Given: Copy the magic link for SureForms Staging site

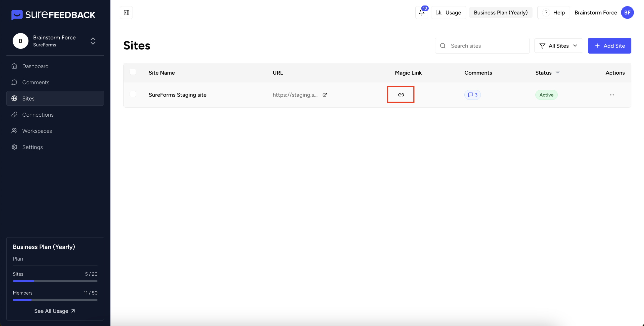Looking at the screenshot, I should [401, 95].
